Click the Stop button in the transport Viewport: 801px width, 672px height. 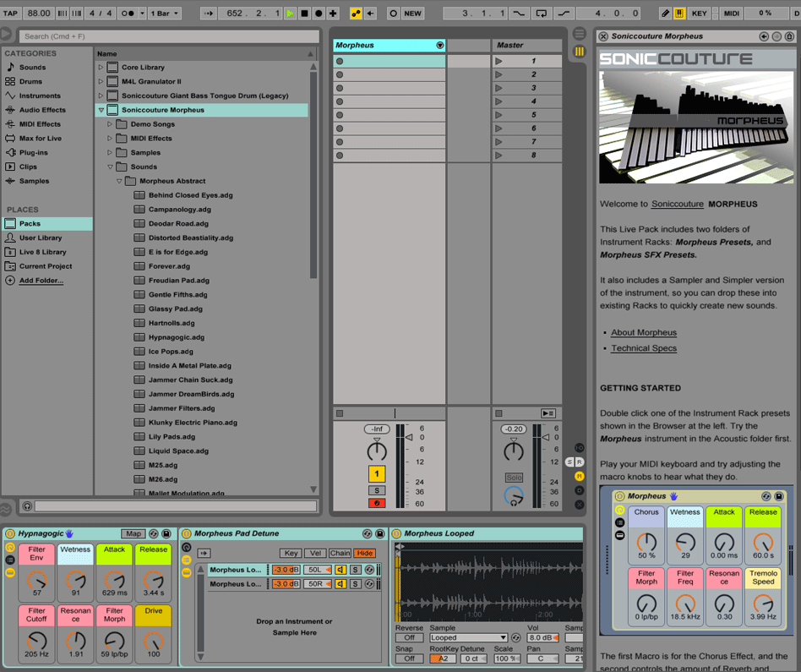304,14
